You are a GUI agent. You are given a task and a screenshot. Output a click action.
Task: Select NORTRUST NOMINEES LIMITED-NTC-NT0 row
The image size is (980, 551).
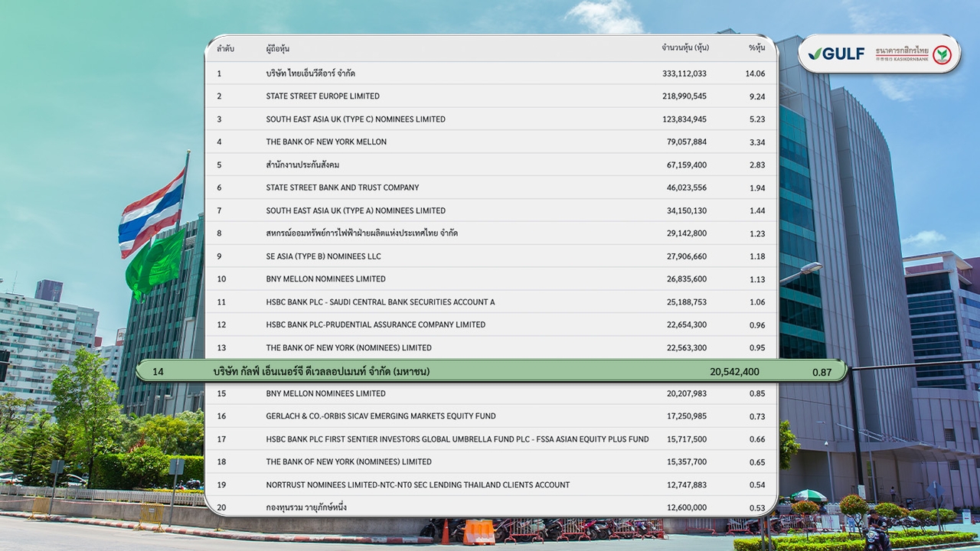point(492,485)
